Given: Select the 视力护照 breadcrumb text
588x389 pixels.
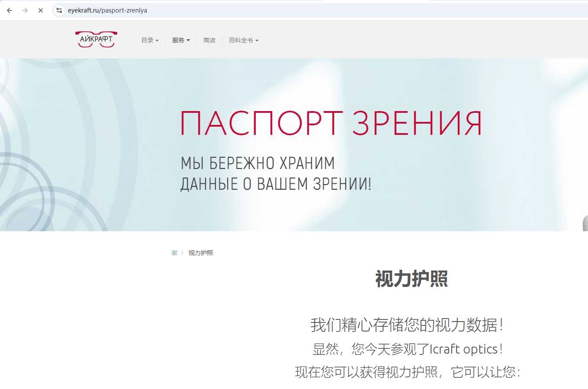Looking at the screenshot, I should coord(201,253).
